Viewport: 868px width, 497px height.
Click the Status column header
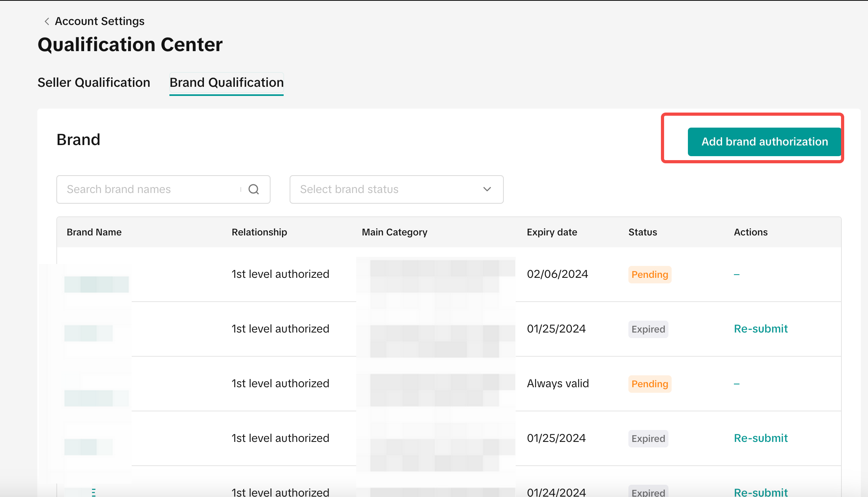pos(642,232)
